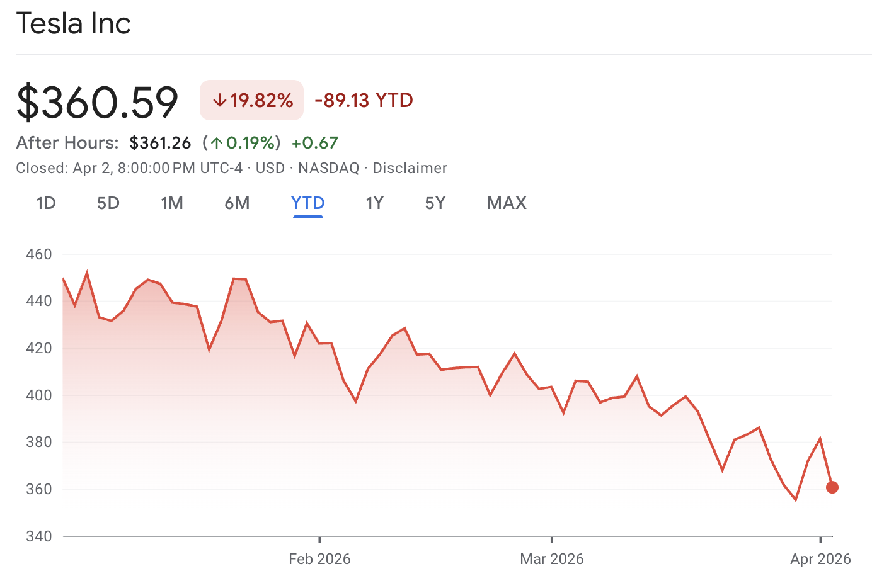Switch to the 1Y chart view
The image size is (872, 588).
coord(374,203)
